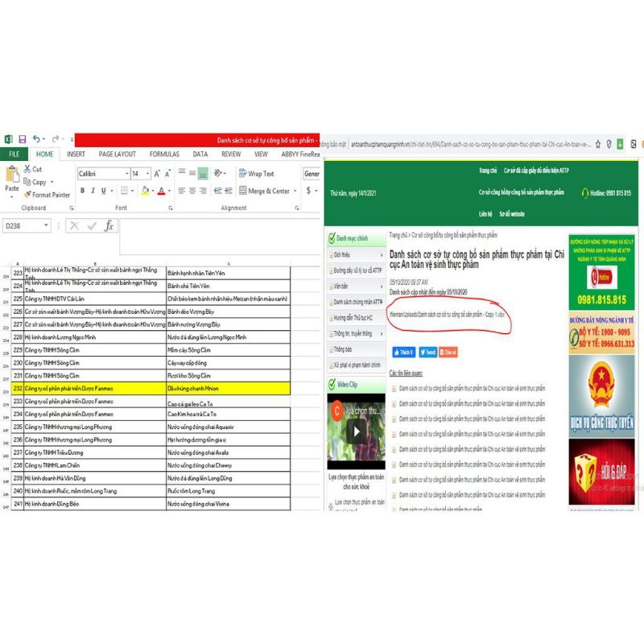Open the Clipboard group dialog launcher
Viewport: 644px width, 644px height.
click(x=72, y=208)
